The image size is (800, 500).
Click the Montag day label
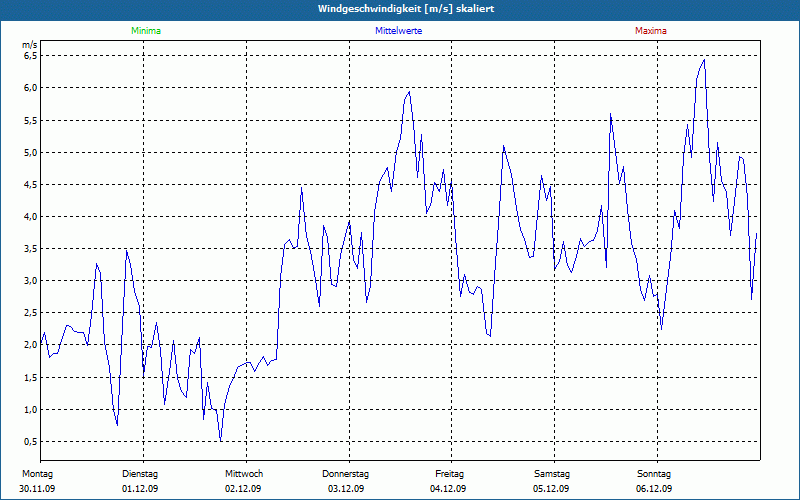(x=37, y=474)
